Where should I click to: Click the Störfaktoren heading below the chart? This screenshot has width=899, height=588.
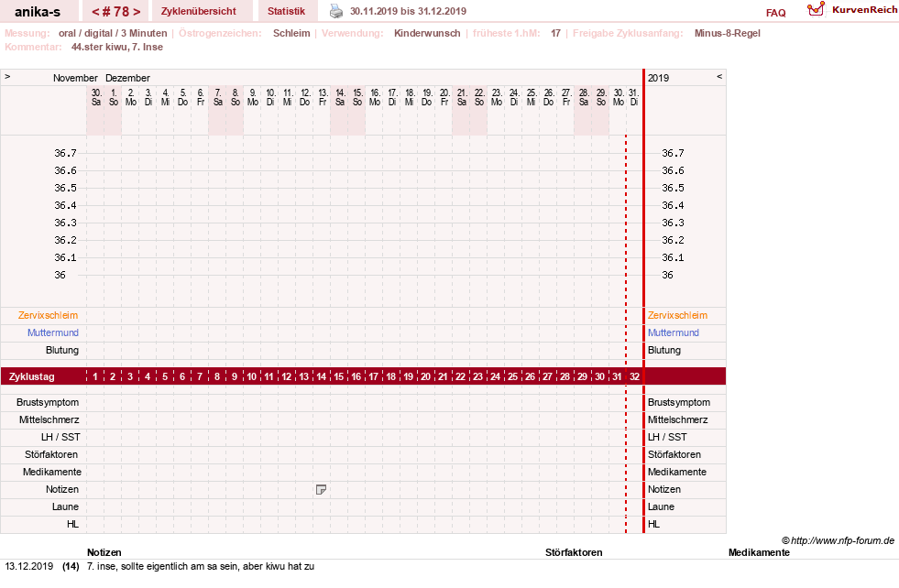(x=574, y=552)
